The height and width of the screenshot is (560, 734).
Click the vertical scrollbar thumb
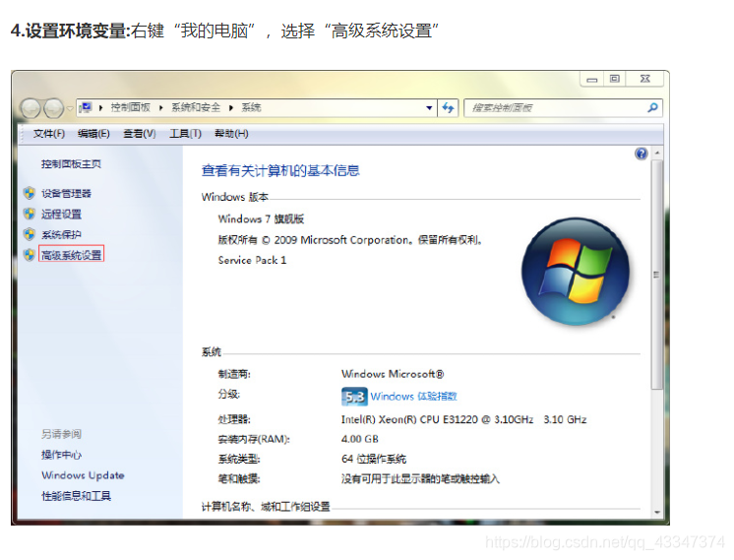click(657, 275)
